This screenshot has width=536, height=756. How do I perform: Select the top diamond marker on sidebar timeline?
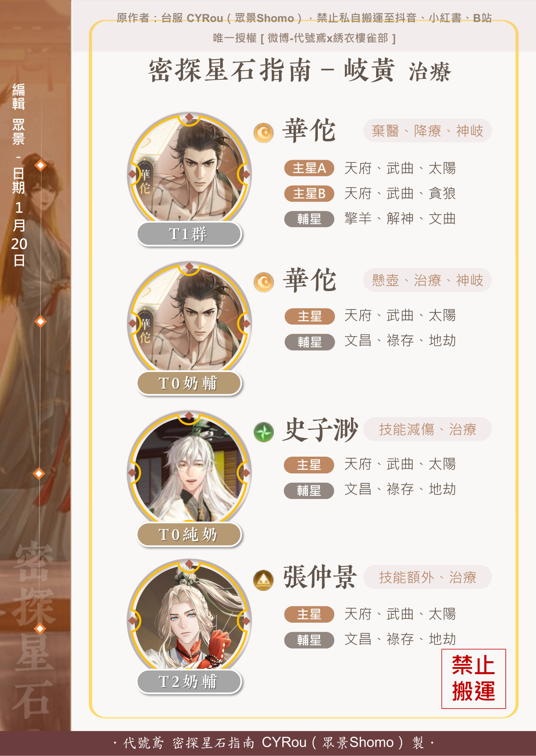coord(40,165)
